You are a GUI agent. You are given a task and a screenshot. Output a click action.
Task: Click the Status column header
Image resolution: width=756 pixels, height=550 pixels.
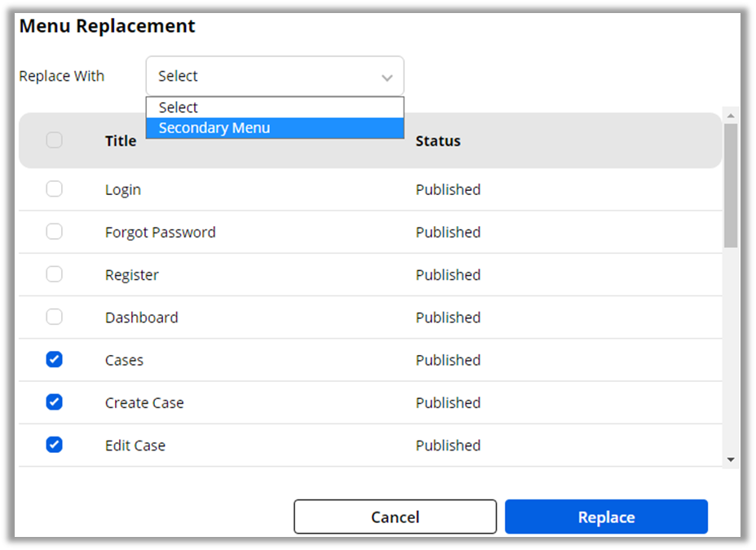click(438, 141)
